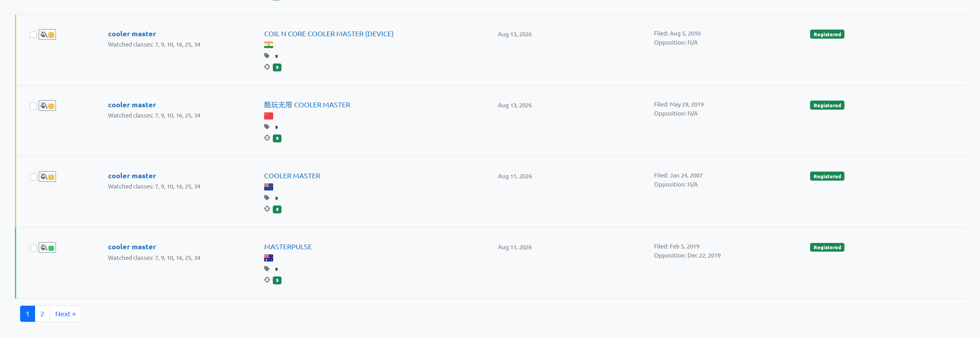Tick checkbox for Chinese COOLER MASTER row
The width and height of the screenshot is (980, 338).
click(34, 106)
